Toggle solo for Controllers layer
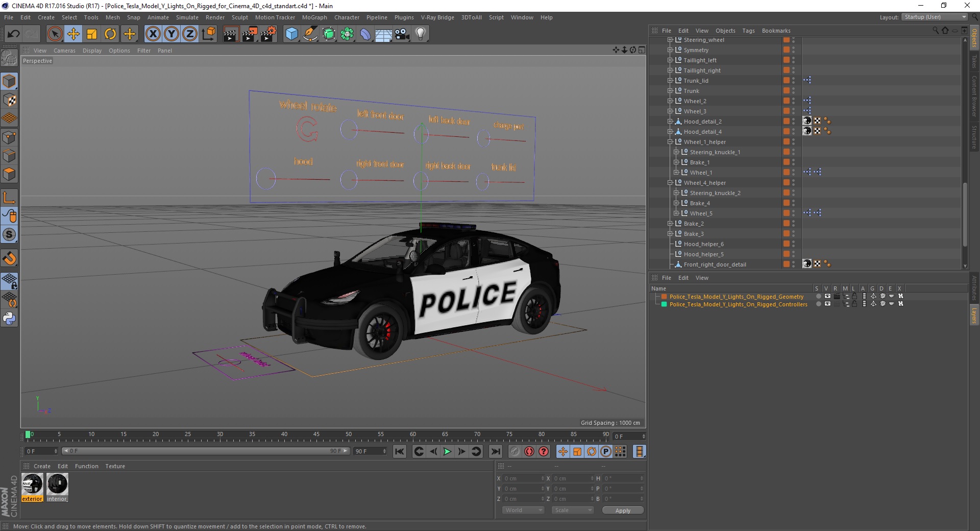 tap(819, 304)
